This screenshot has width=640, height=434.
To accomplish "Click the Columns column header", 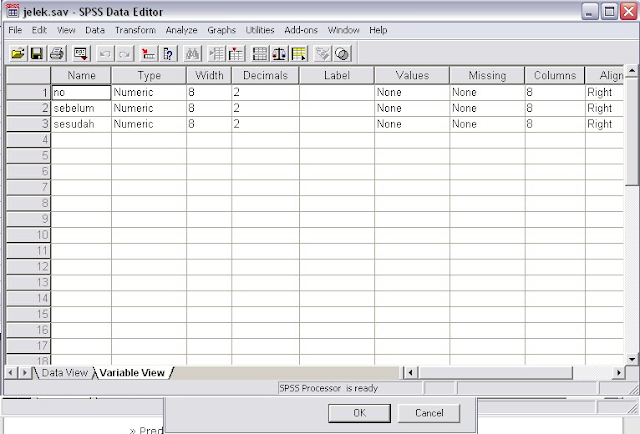I will (555, 76).
